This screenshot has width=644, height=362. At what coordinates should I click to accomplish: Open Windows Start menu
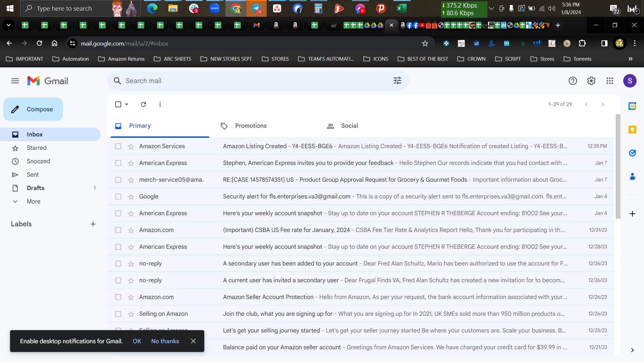coord(10,8)
